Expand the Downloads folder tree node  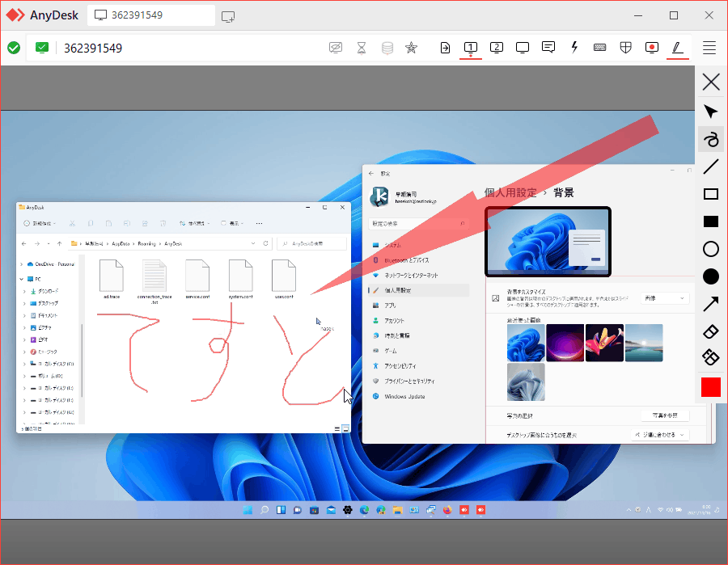[24, 292]
